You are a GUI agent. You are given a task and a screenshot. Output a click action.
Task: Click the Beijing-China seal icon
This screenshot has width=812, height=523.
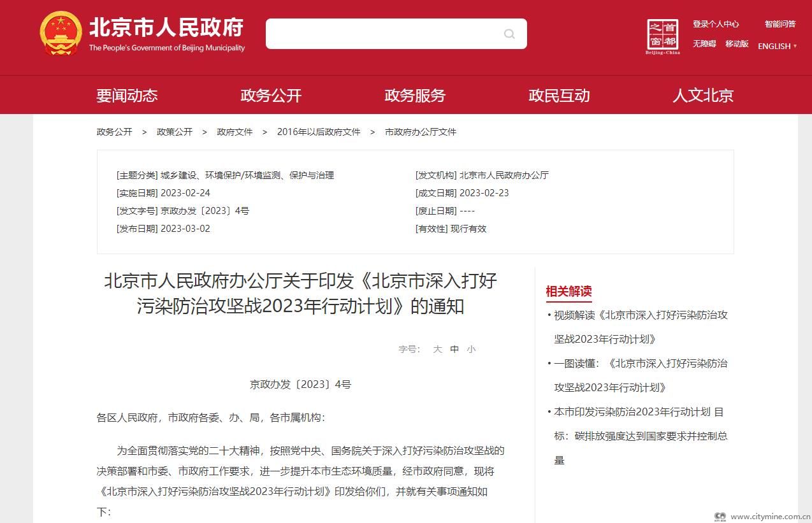coord(662,36)
